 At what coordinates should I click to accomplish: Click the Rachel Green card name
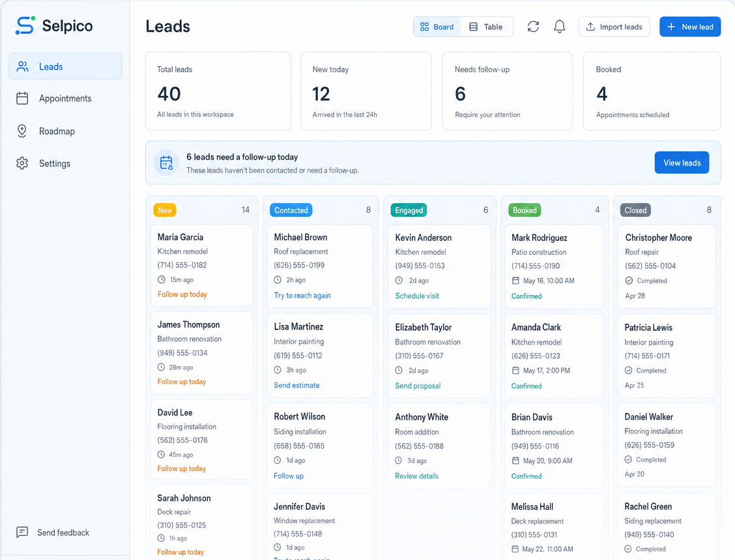pyautogui.click(x=648, y=507)
